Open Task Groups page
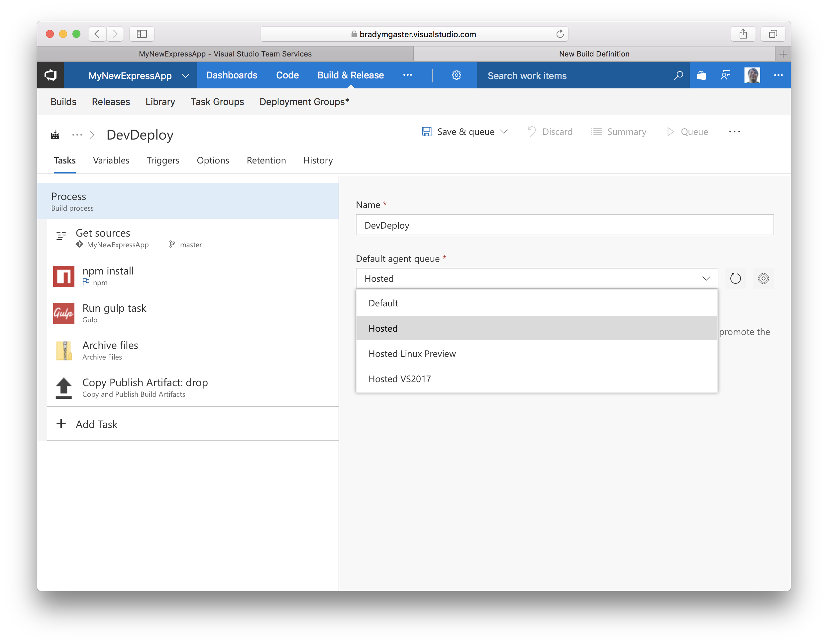The height and width of the screenshot is (644, 828). click(x=217, y=102)
